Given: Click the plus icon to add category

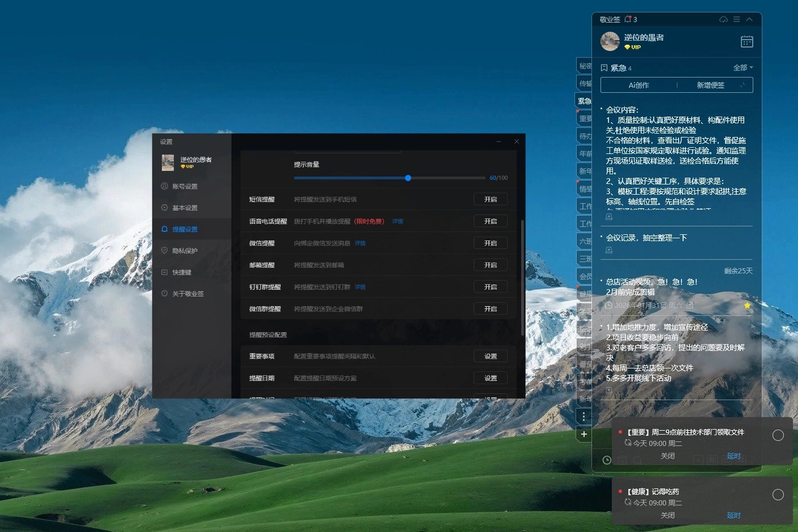Looking at the screenshot, I should [x=584, y=434].
